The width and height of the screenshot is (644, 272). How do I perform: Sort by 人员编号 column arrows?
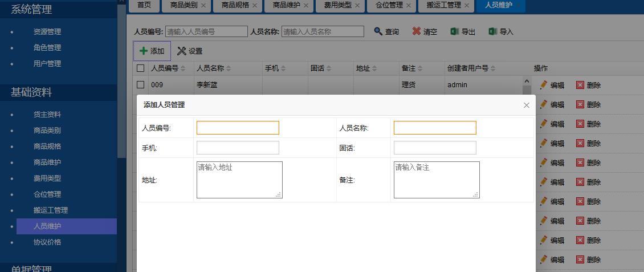(x=183, y=68)
